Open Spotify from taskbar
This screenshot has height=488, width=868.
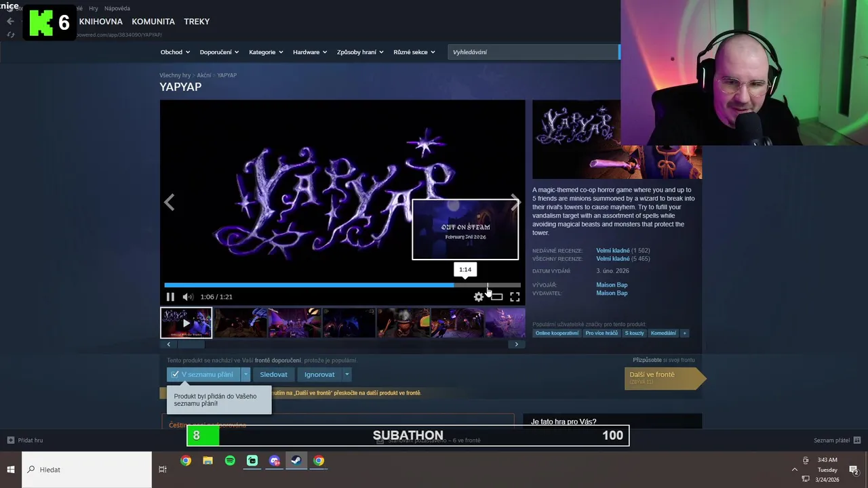click(x=230, y=461)
